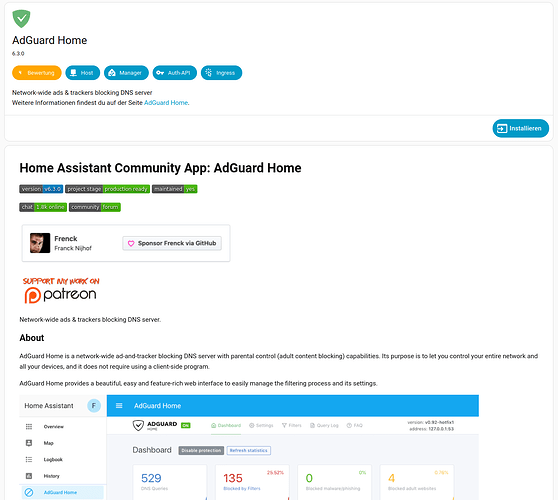Click the monitor icon on the Host chip
The image size is (558, 500).
coord(73,73)
